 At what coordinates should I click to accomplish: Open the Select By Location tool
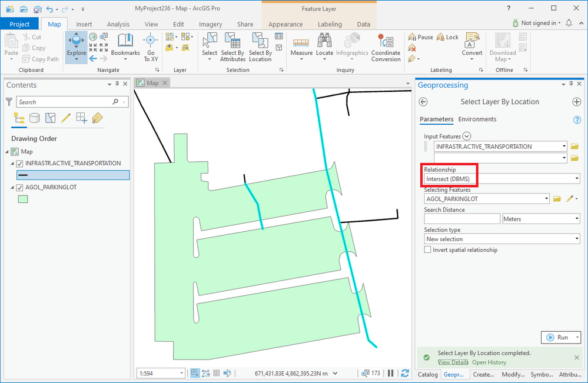(x=260, y=47)
